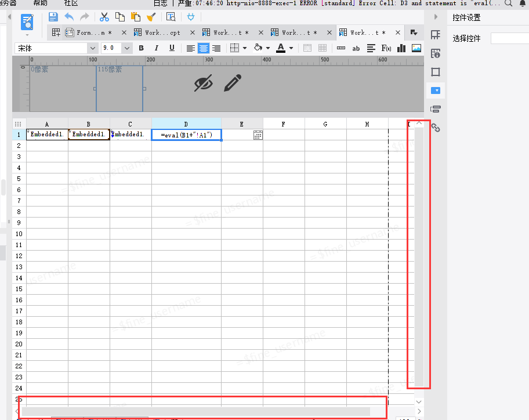Click the pencil edit parameter pane icon
This screenshot has height=420, width=529.
point(233,83)
